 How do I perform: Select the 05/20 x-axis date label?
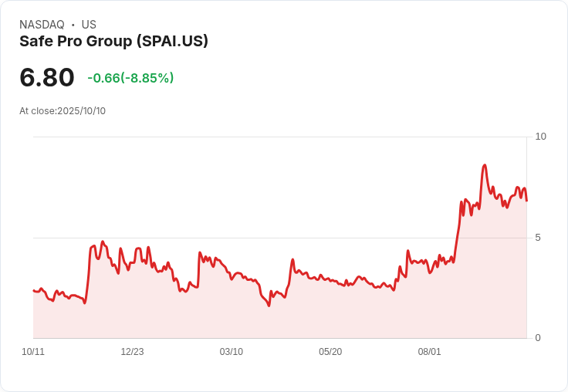(x=330, y=352)
